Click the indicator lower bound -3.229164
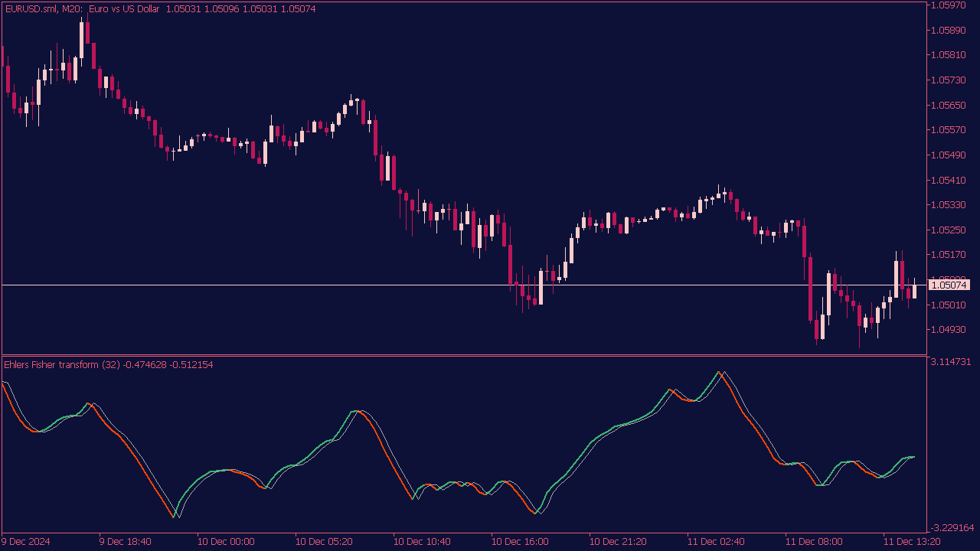The height and width of the screenshot is (551, 980). (x=952, y=528)
